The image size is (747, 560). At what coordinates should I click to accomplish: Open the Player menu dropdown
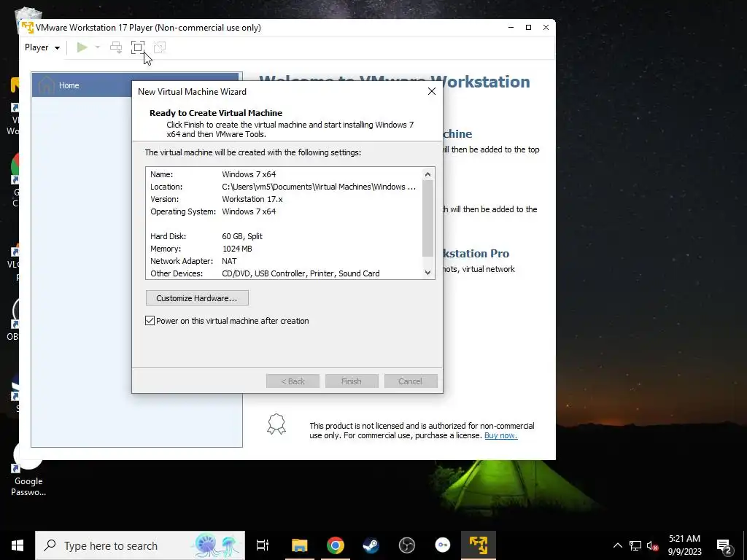(42, 47)
